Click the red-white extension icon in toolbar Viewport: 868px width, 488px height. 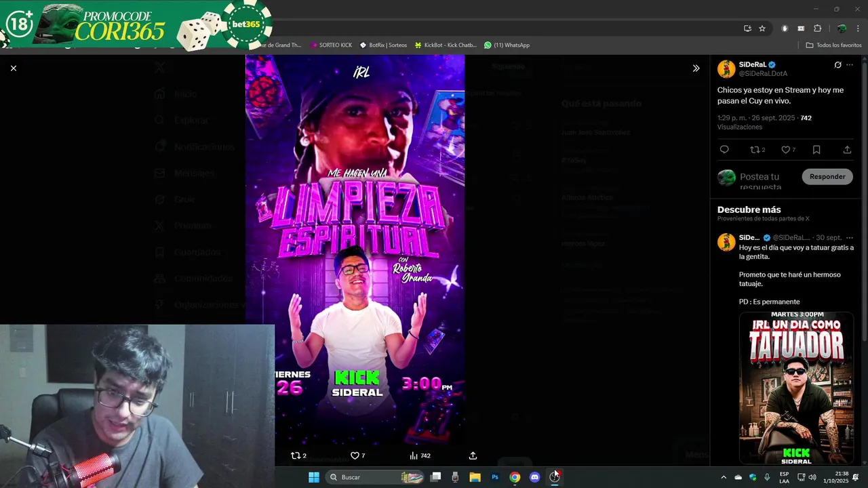[801, 28]
